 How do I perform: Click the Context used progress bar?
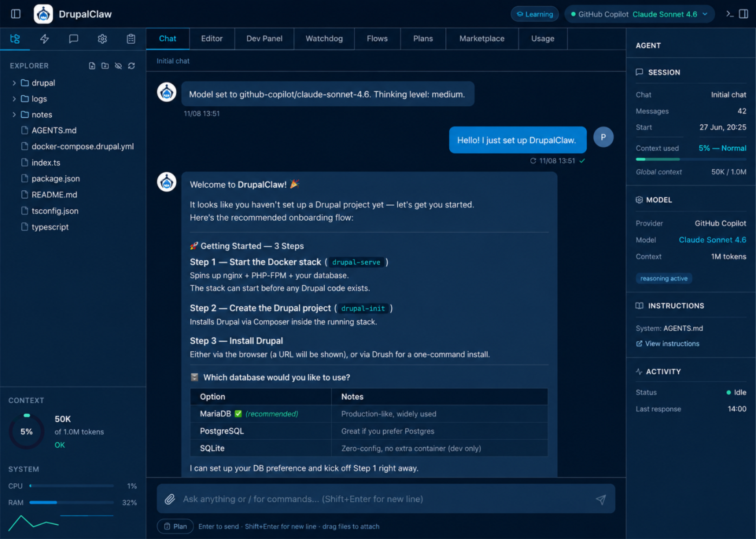click(691, 159)
